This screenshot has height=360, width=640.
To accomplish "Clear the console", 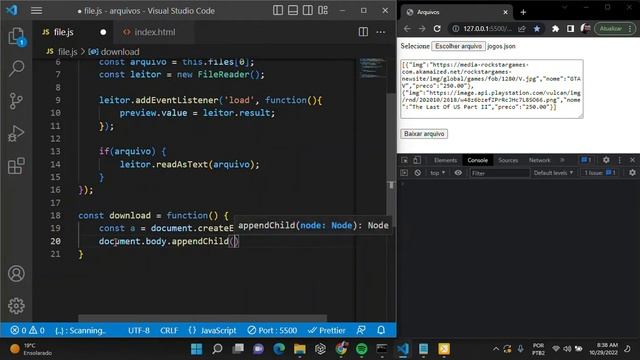I will point(418,173).
